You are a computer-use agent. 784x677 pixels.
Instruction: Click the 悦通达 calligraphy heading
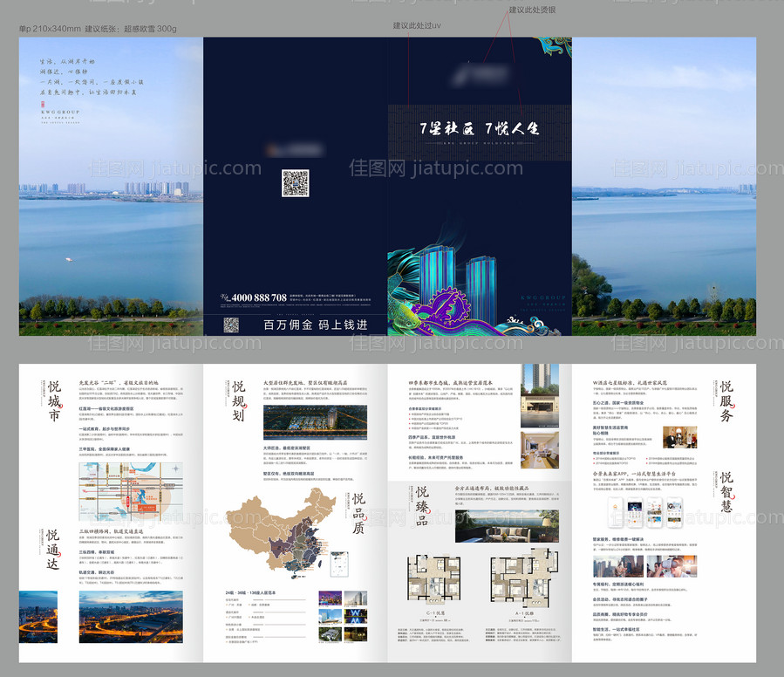point(53,548)
